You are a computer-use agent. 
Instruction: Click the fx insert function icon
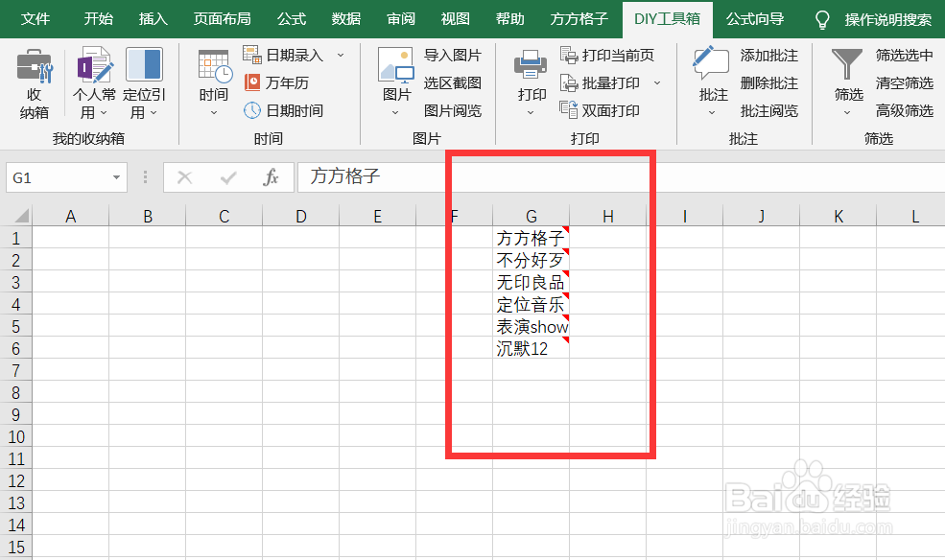point(272,177)
